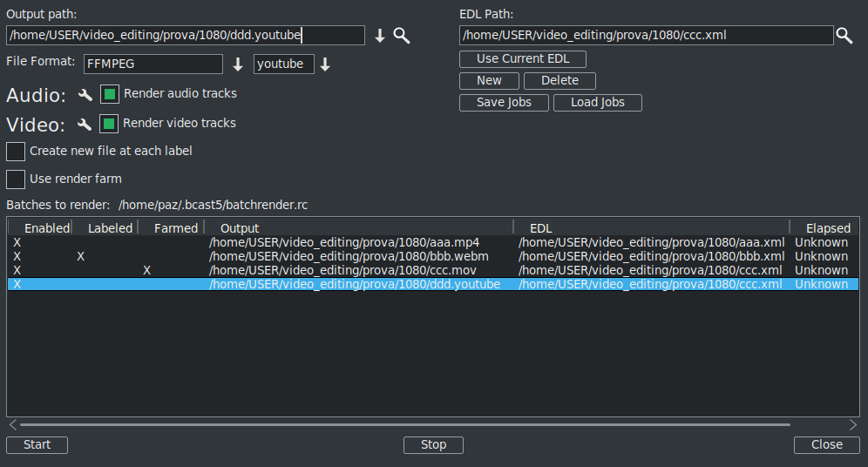868x467 pixels.
Task: Click the Output column header
Action: tap(240, 228)
